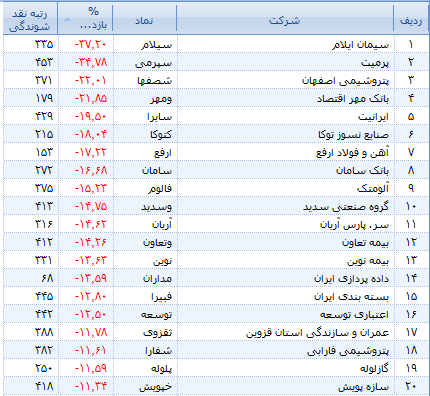430x396 pixels.
Task: Click return value -۲۱,۸۵
Action: pyautogui.click(x=91, y=98)
